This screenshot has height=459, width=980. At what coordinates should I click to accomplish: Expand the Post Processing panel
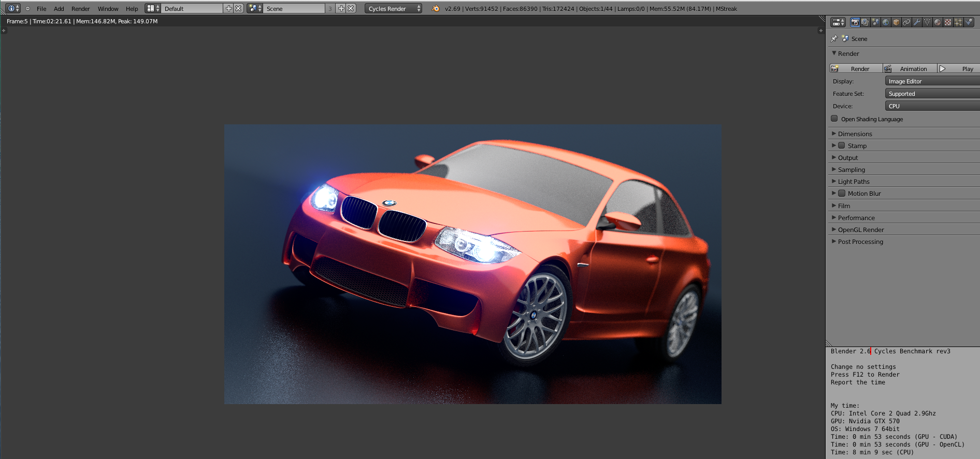[x=834, y=241]
